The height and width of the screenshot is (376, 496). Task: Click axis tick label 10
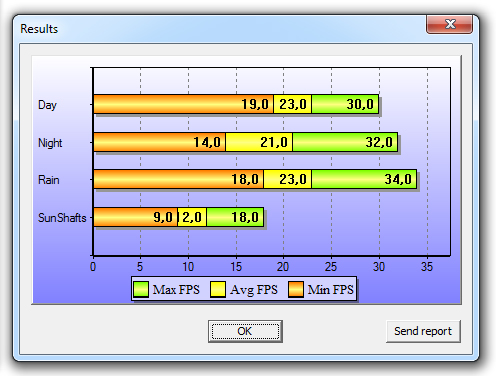188,267
